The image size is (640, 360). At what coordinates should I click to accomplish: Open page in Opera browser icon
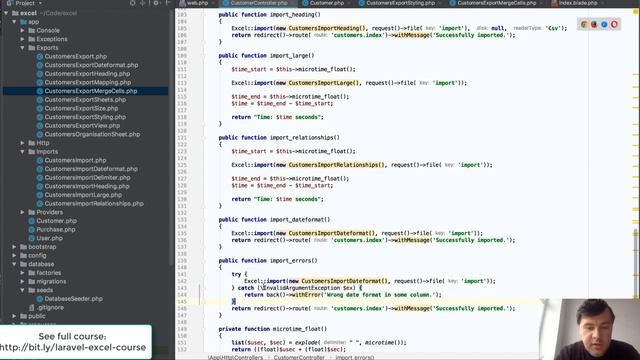(614, 24)
